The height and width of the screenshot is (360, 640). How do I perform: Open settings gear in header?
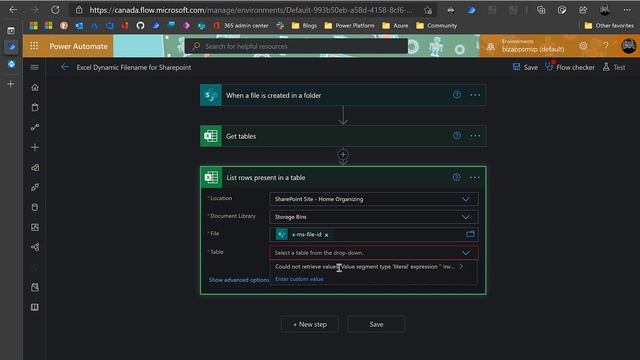(583, 46)
